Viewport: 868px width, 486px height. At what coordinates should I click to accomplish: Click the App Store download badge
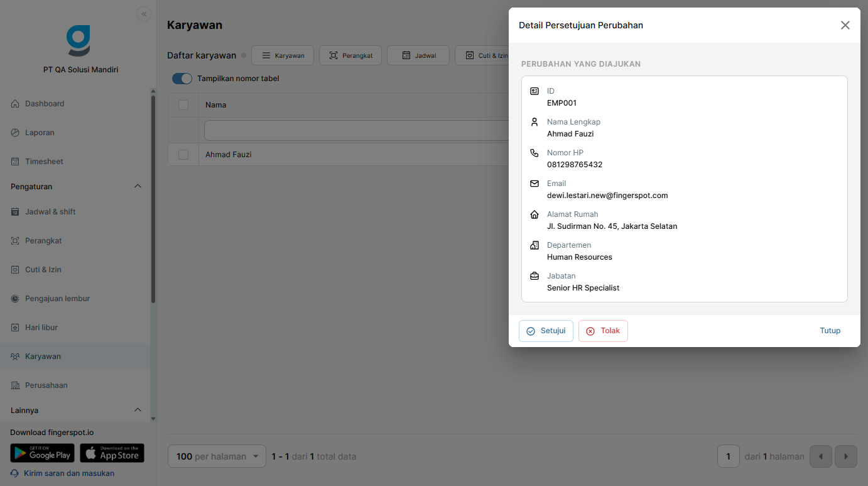coord(112,453)
